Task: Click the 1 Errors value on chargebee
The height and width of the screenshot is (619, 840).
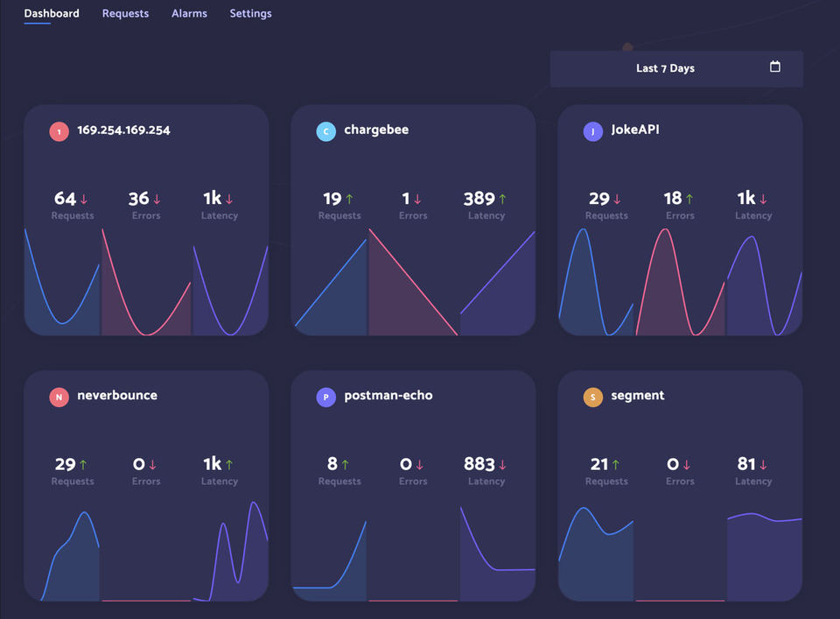Action: click(406, 198)
